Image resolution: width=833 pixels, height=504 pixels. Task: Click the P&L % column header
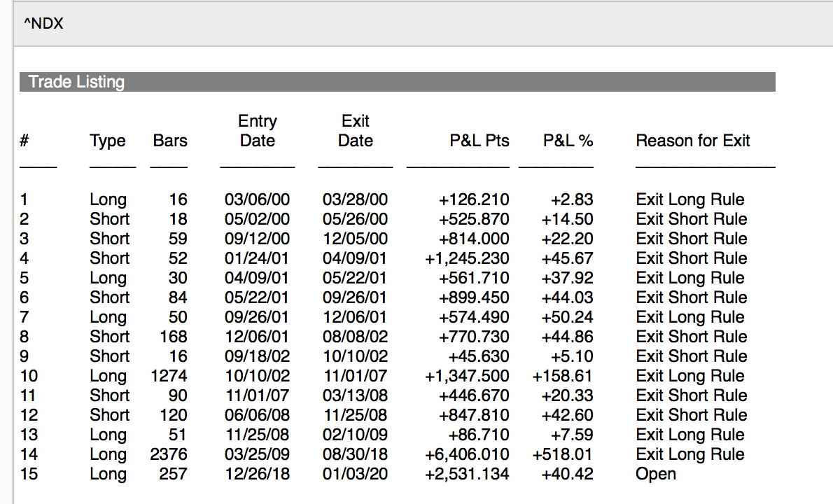point(568,141)
